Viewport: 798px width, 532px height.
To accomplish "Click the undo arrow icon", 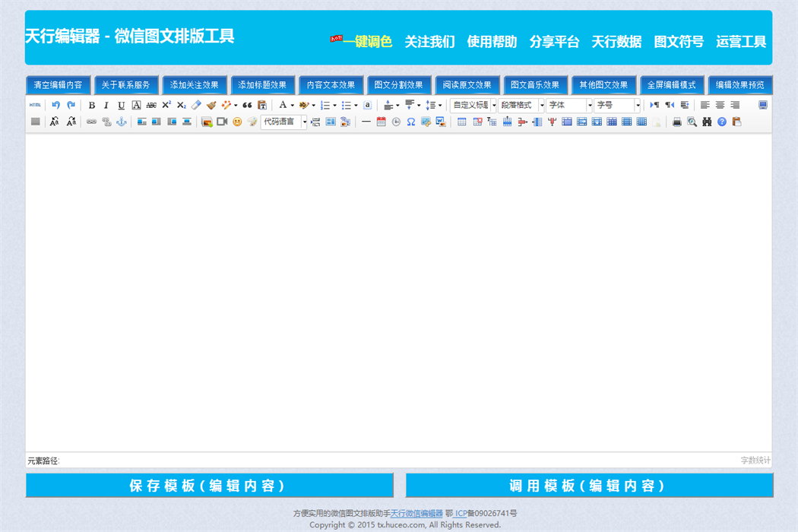I will point(55,106).
